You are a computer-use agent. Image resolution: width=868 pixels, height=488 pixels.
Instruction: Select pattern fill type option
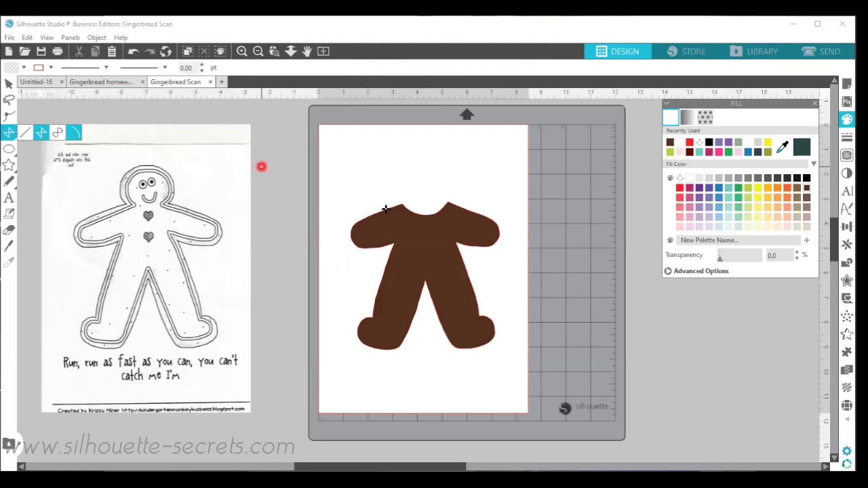705,117
